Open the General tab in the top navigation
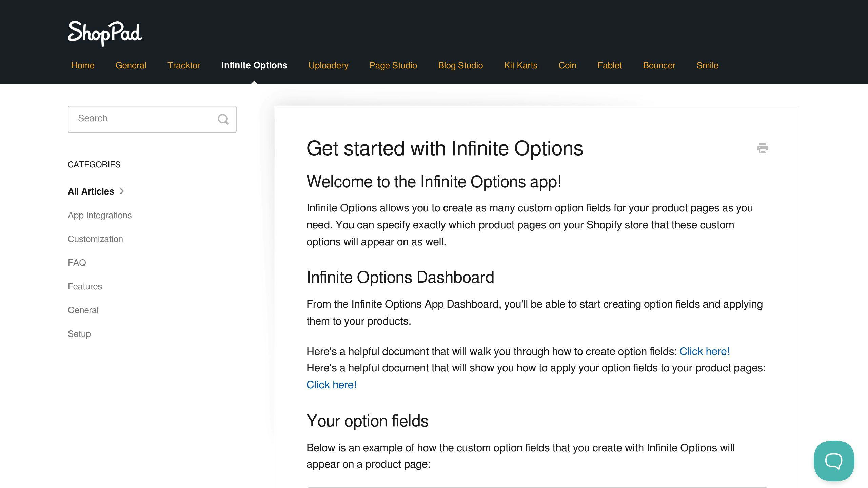This screenshot has height=488, width=868. click(131, 65)
